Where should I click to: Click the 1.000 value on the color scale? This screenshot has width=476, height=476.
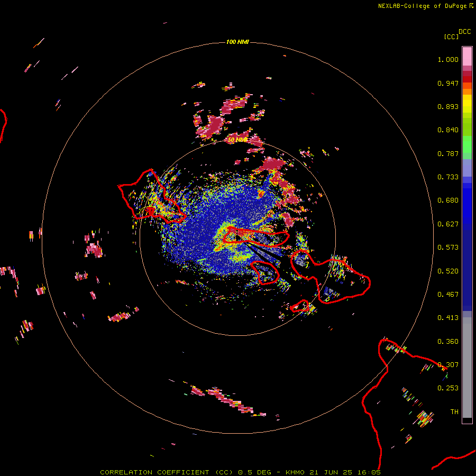[x=448, y=59]
